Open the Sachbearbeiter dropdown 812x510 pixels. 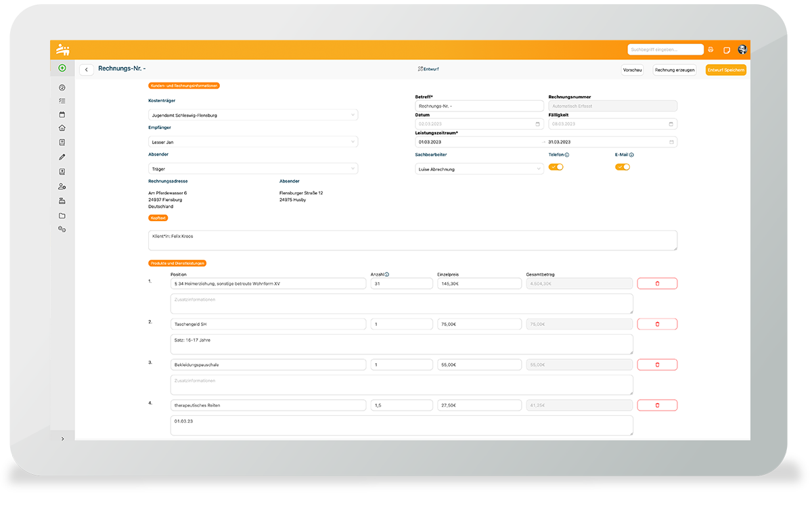tap(479, 169)
